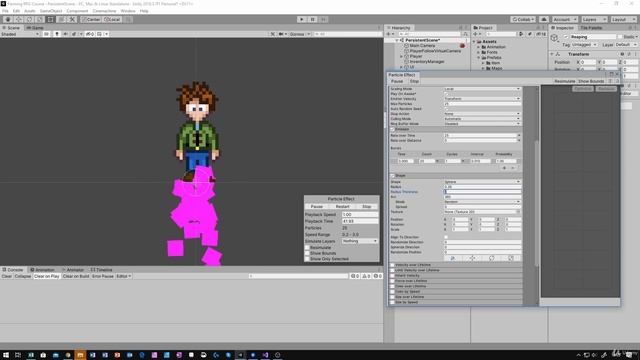Open the Gizmos dropdown in Scene view
The width and height of the screenshot is (640, 360).
coord(300,34)
